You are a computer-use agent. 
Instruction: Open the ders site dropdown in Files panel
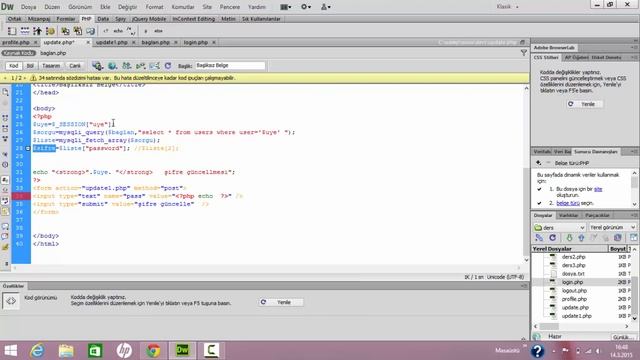[x=560, y=227]
